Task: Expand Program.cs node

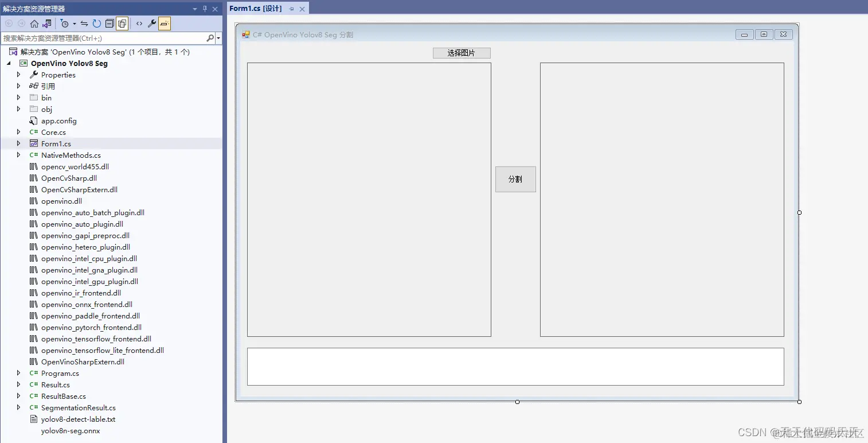Action: tap(18, 373)
